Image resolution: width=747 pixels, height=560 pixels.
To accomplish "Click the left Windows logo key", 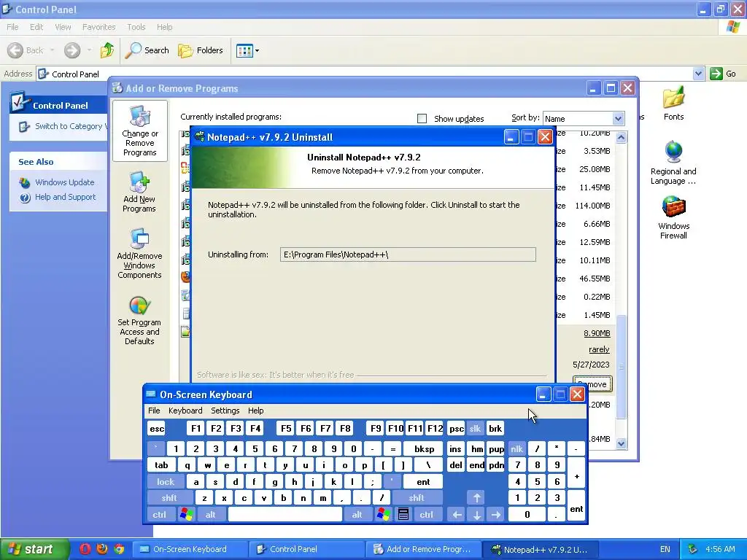I will (x=187, y=515).
